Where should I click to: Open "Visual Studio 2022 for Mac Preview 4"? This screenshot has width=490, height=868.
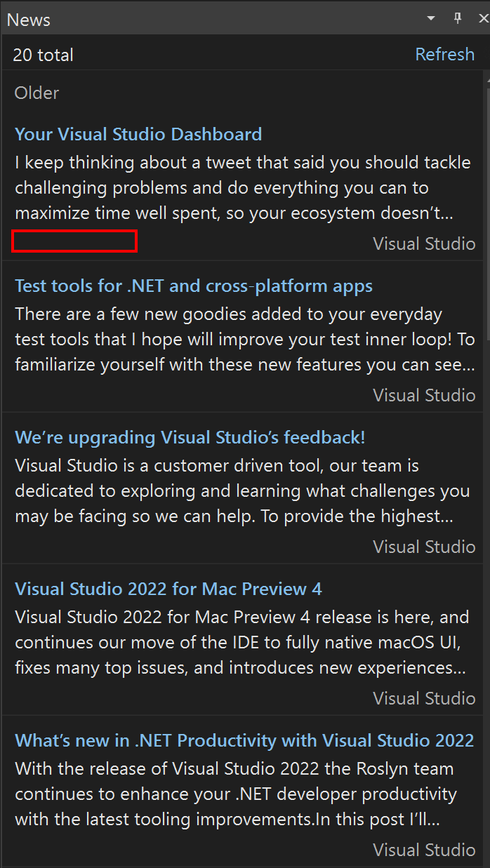[x=168, y=589]
